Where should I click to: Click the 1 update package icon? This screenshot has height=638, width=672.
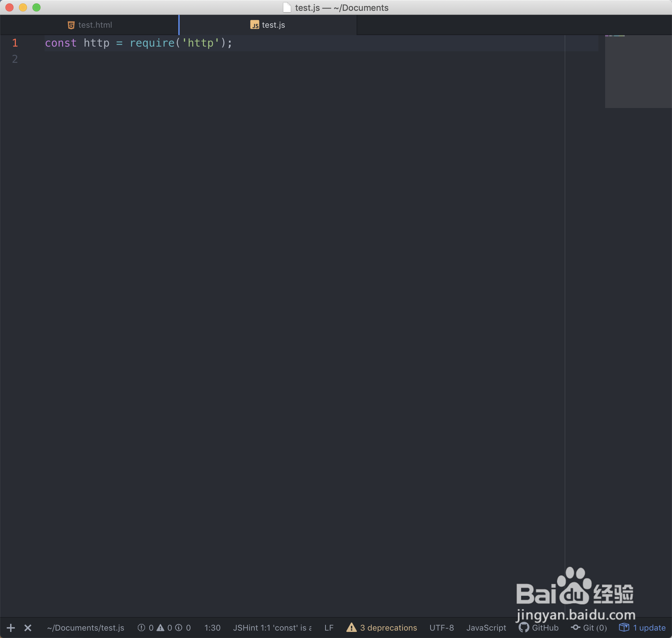click(624, 627)
